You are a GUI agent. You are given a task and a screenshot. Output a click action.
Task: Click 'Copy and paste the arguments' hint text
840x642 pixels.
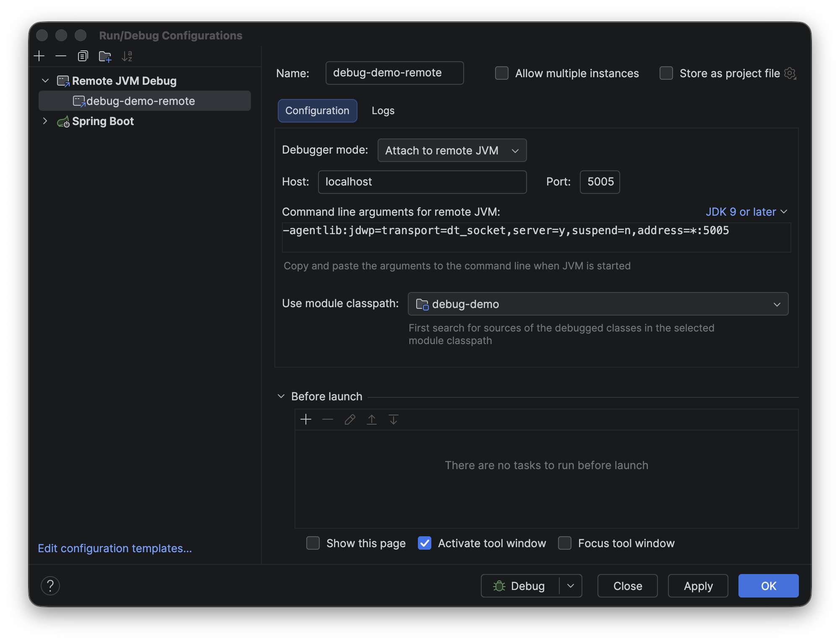[x=457, y=266]
